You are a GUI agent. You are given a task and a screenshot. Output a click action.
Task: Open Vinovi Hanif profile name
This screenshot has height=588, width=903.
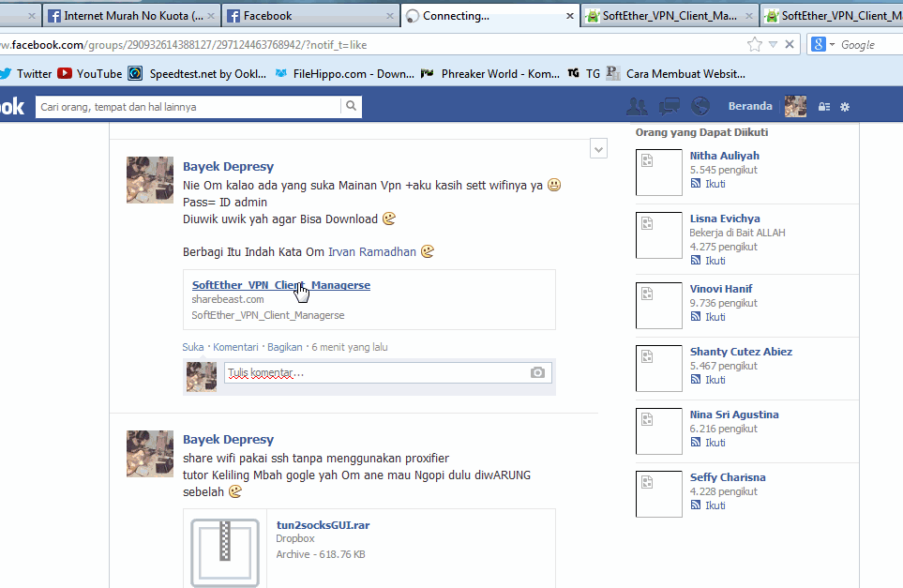click(x=721, y=289)
